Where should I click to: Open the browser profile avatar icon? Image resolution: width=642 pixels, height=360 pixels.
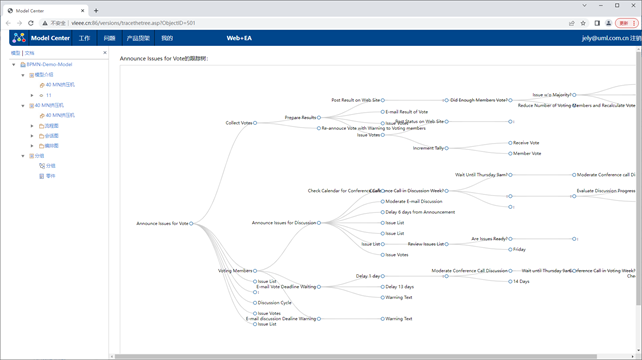pos(608,23)
